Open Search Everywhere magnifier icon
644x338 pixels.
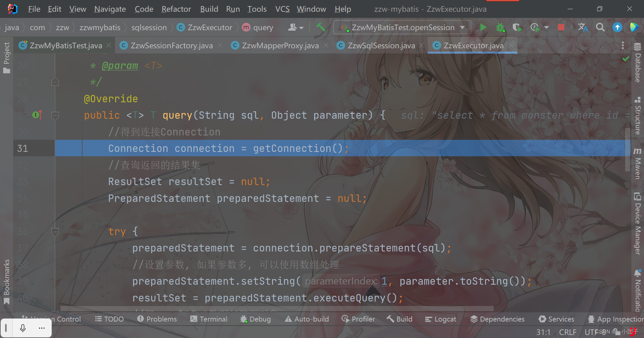pos(600,27)
